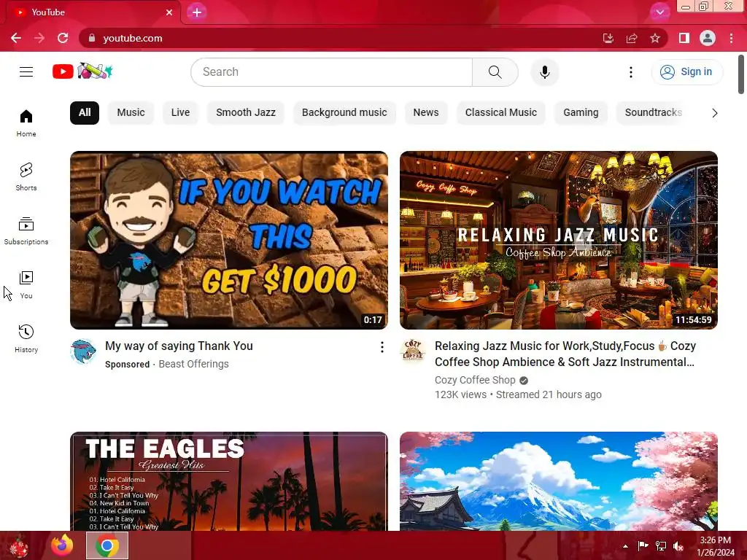747x560 pixels.
Task: Click the Chrome taskbar icon
Action: (107, 545)
